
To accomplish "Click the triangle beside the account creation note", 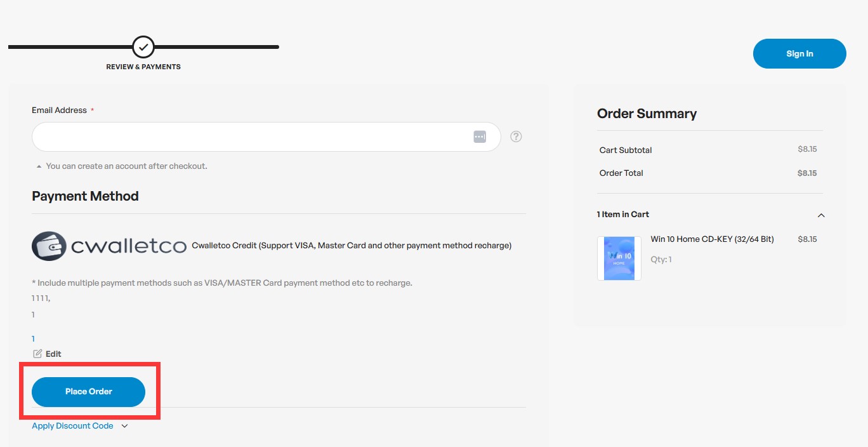I will pyautogui.click(x=39, y=166).
